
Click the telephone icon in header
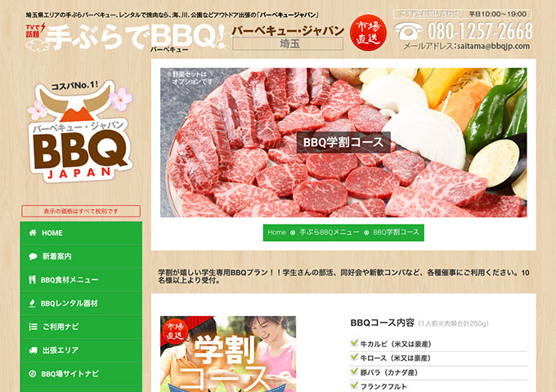(x=408, y=31)
